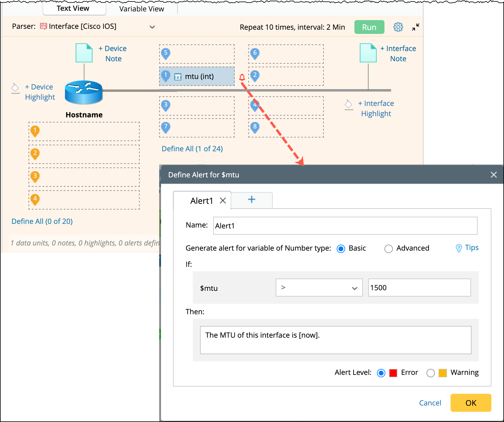
Task: Open the Parser dropdown
Action: point(152,27)
